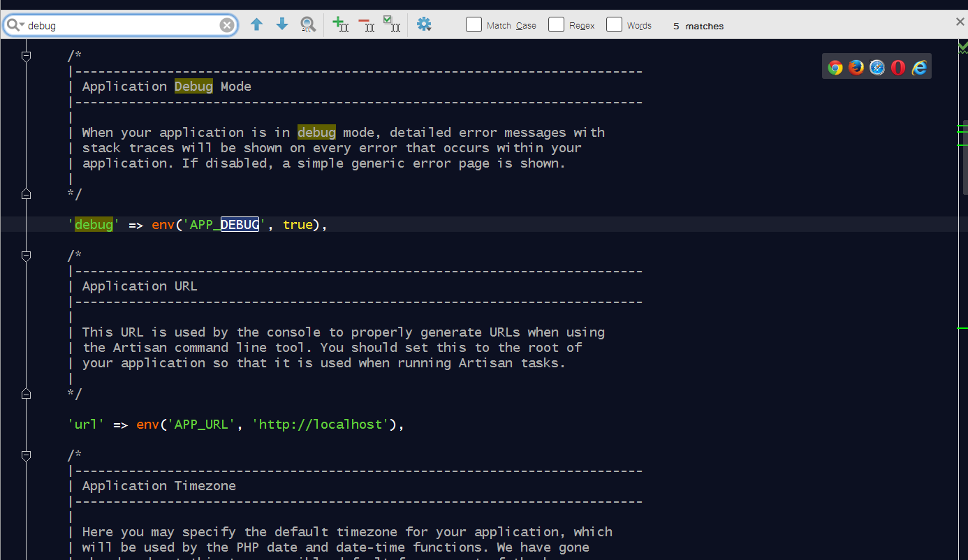968x560 pixels.
Task: Collapse the Application Debug Mode comment block
Action: point(27,56)
